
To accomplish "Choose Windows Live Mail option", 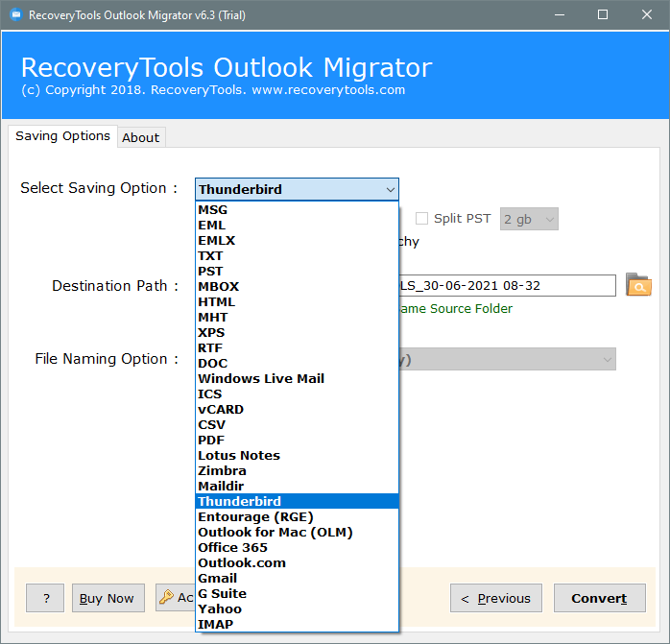I will pos(297,379).
